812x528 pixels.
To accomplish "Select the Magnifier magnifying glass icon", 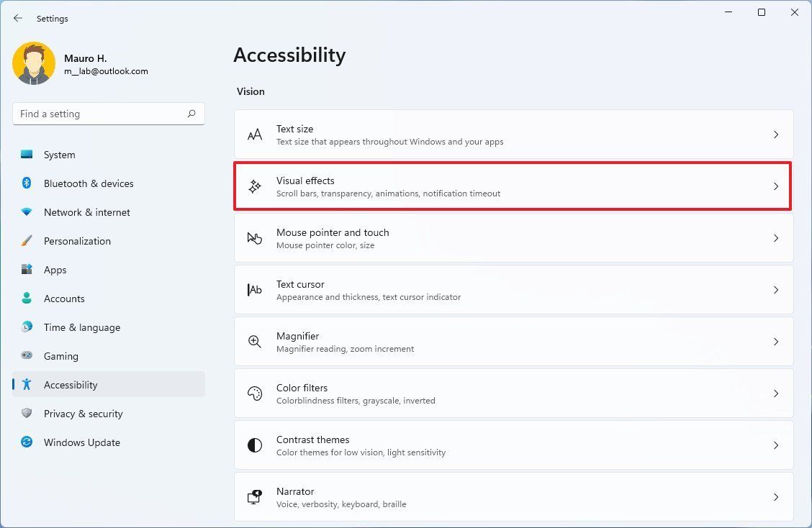I will pos(255,342).
